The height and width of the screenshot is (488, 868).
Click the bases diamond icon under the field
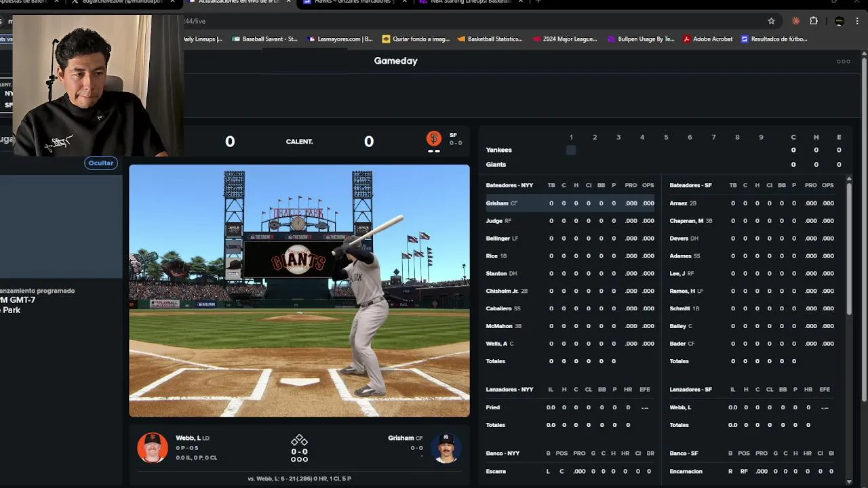(x=299, y=441)
